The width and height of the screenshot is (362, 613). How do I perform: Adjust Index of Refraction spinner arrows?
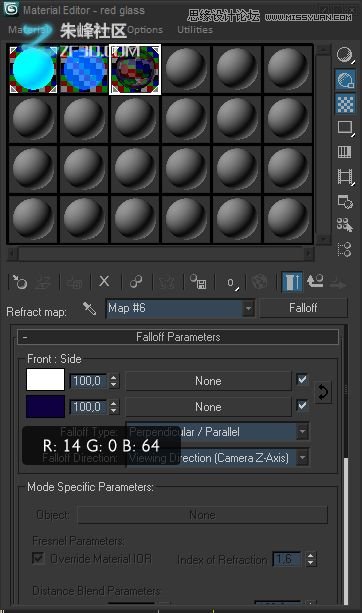[310, 559]
